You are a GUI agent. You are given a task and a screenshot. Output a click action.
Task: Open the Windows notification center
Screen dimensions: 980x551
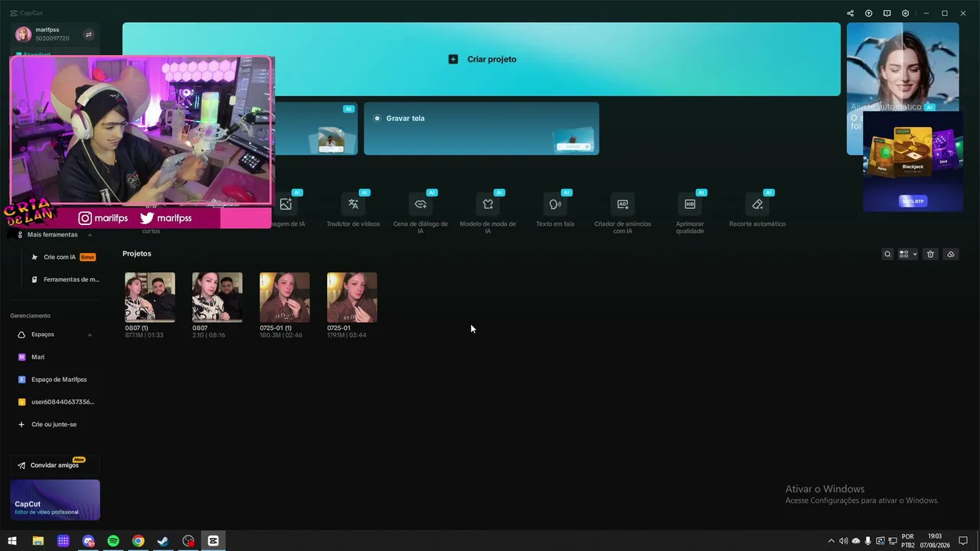coord(963,541)
